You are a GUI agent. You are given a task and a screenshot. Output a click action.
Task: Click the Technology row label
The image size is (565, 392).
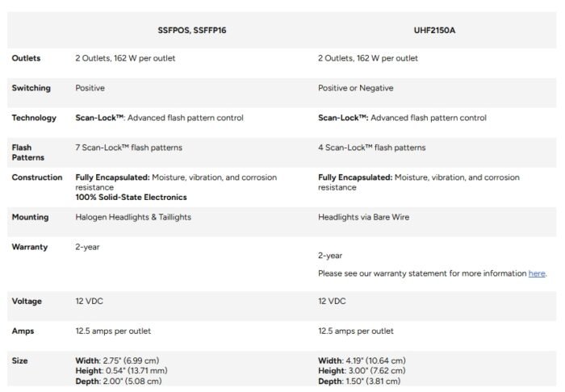click(34, 118)
